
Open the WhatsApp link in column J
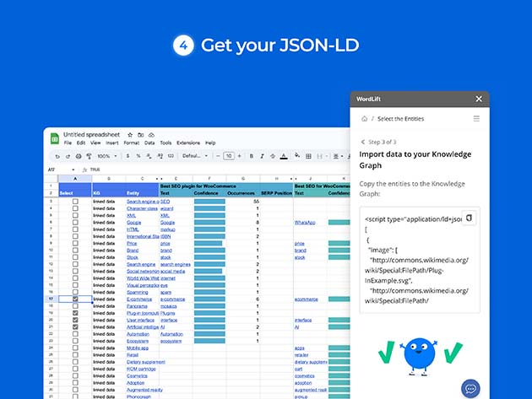[305, 223]
